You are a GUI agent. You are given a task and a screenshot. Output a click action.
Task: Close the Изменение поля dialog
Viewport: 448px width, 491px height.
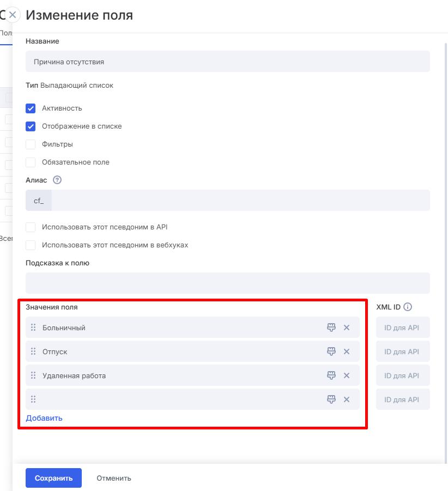coord(13,15)
